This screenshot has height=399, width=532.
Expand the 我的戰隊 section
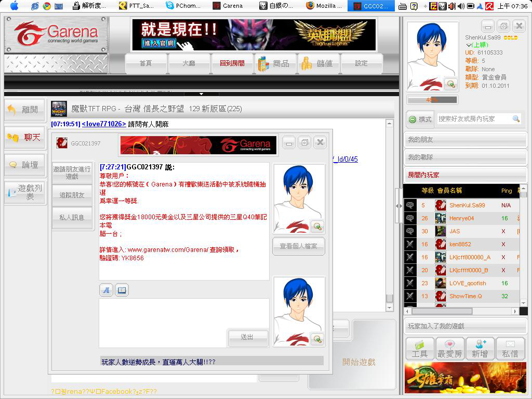pyautogui.click(x=465, y=157)
